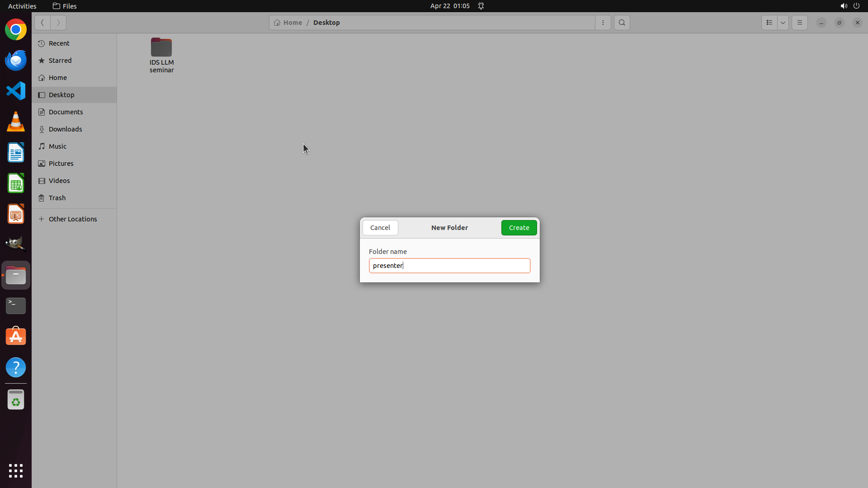The width and height of the screenshot is (868, 488).
Task: Toggle list view layout button
Action: (769, 23)
